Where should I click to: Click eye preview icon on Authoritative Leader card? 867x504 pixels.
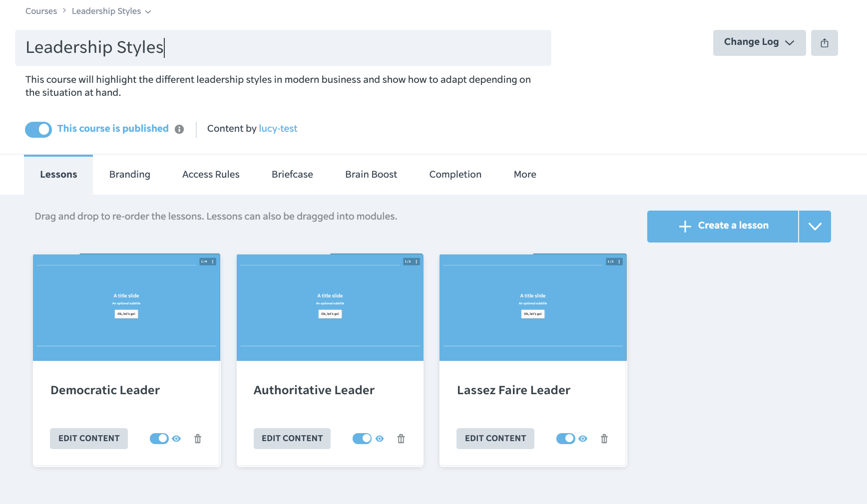point(380,439)
